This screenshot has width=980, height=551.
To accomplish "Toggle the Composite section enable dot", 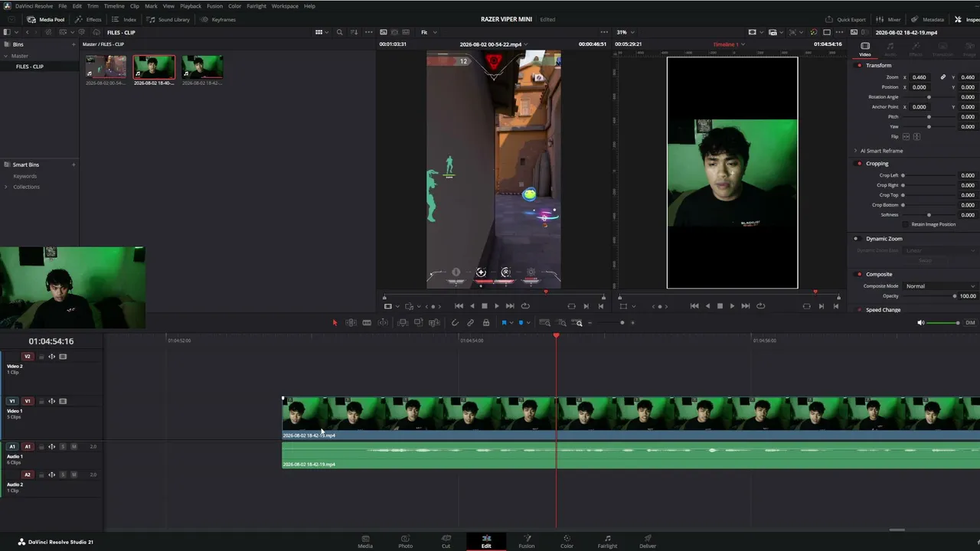I will tap(859, 274).
